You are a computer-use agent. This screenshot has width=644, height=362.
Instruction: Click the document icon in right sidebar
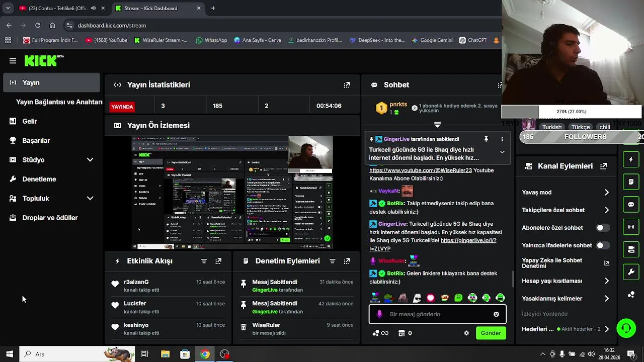click(x=631, y=182)
